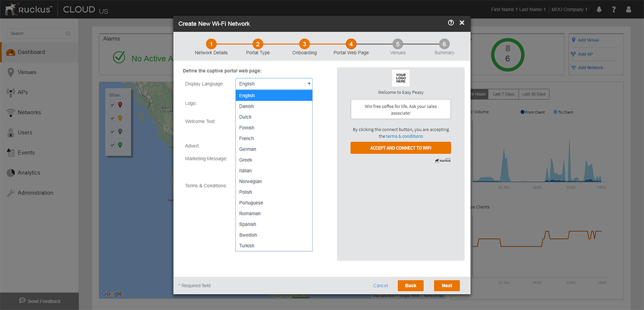Click the top-bar question mark help icon

[x=614, y=9]
